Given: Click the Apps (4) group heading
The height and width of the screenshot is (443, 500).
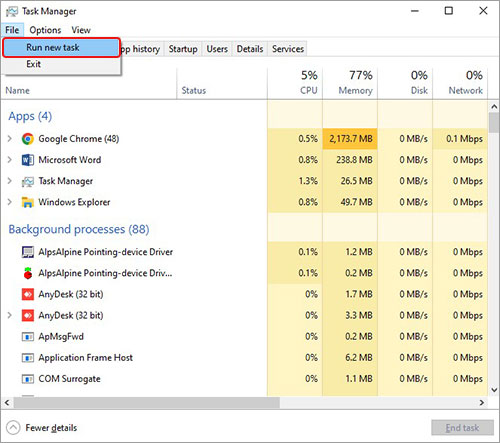Looking at the screenshot, I should tap(30, 116).
